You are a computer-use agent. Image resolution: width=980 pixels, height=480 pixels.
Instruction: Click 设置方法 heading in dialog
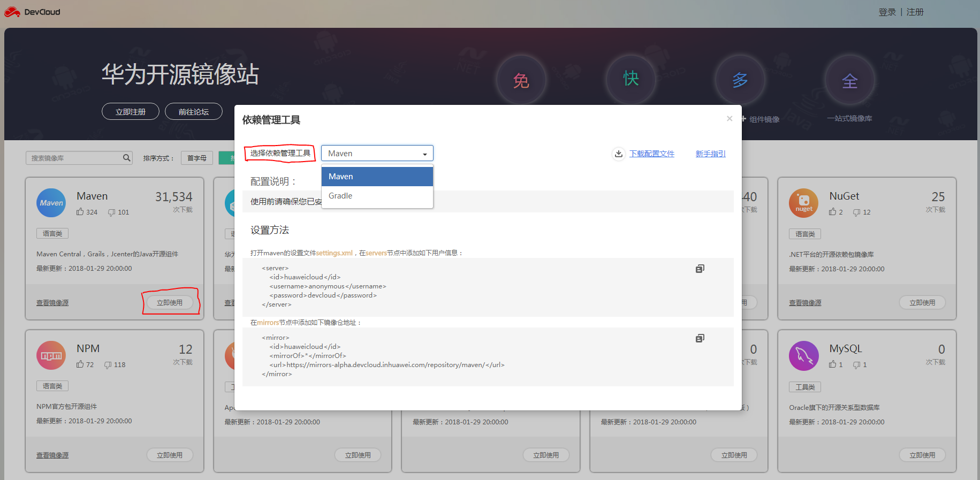click(x=270, y=230)
